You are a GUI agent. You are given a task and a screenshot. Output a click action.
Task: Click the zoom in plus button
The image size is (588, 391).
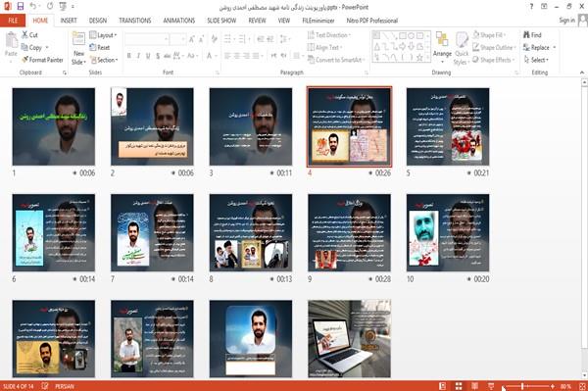coord(553,386)
